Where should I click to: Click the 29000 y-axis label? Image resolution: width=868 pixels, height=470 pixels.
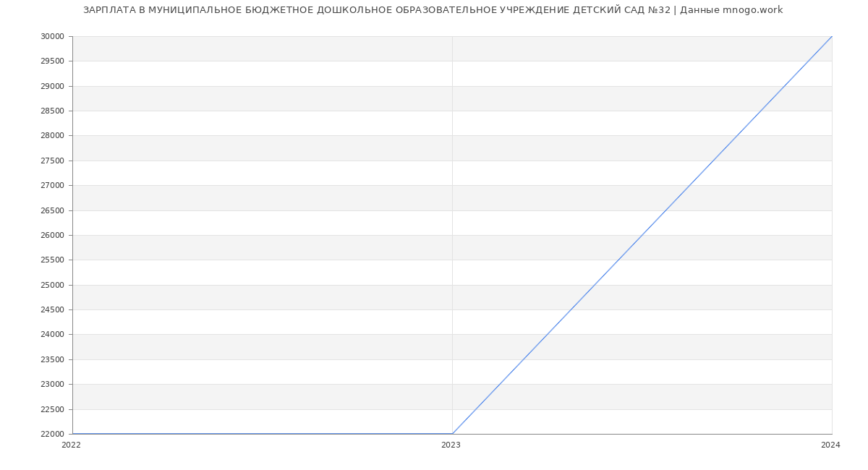coord(52,86)
